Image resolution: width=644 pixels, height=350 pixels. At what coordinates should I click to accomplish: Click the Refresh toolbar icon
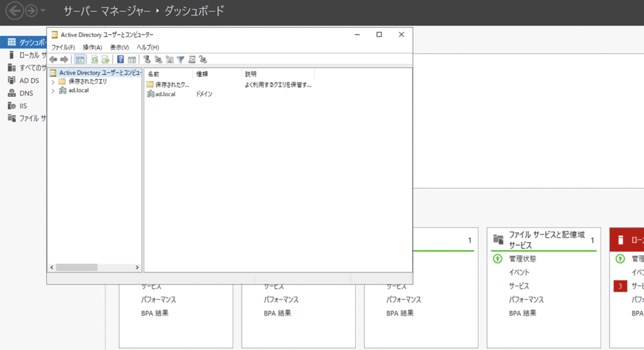[94, 60]
